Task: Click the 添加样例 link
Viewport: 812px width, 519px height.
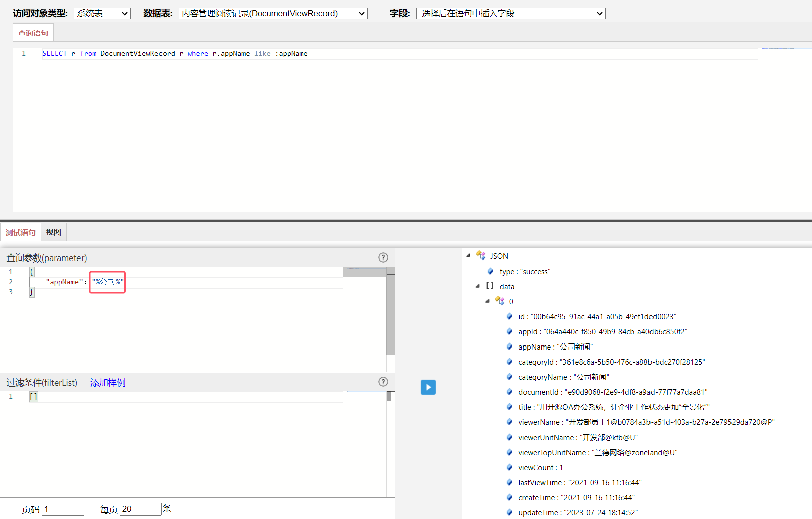Action: tap(108, 383)
